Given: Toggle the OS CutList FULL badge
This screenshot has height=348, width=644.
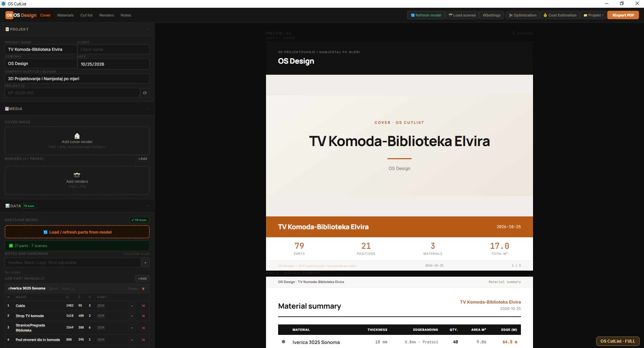Looking at the screenshot, I should tap(618, 341).
